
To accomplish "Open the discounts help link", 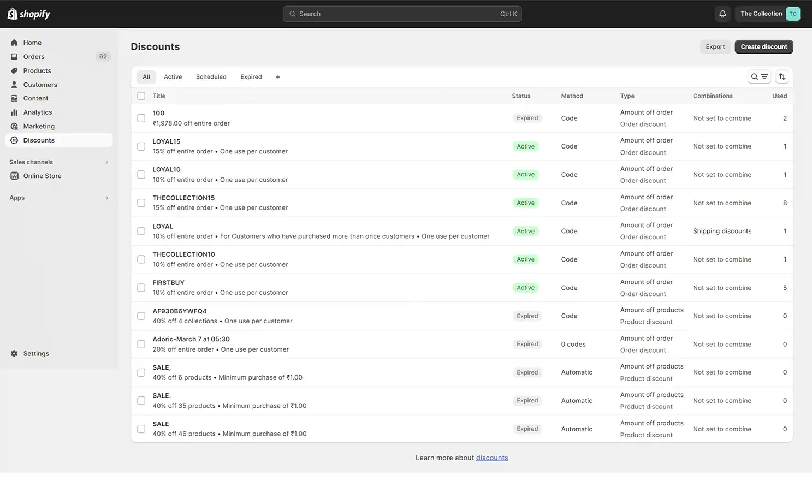I will click(491, 458).
